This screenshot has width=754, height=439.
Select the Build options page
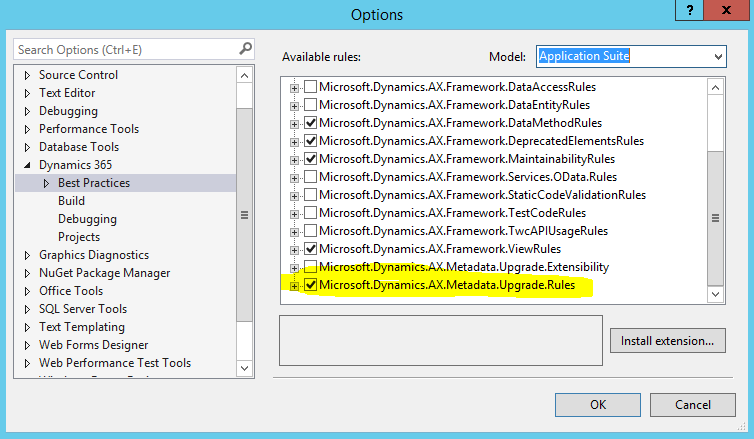click(x=71, y=201)
